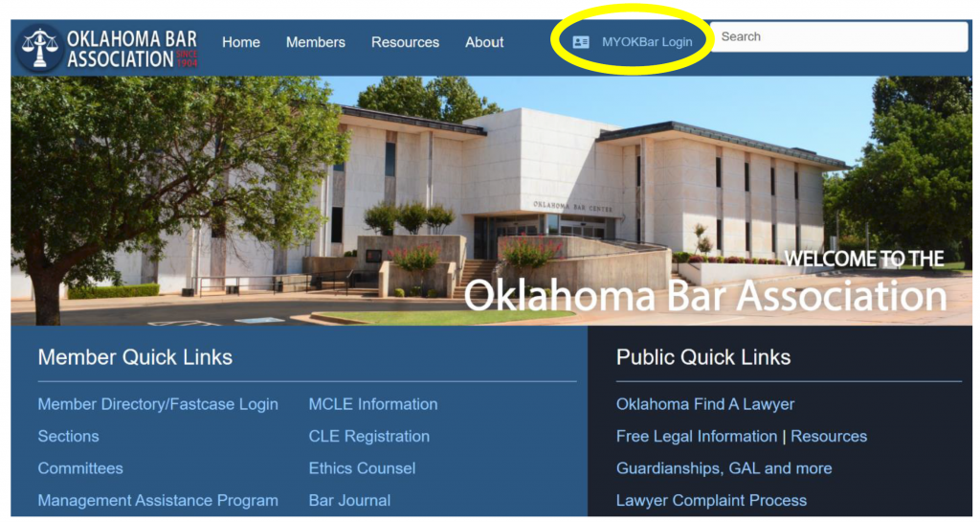Visit the Sections link

tap(68, 436)
